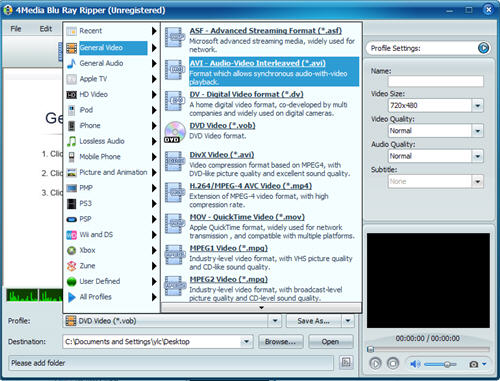Click the round arrow button in Profile Settings
This screenshot has width=500, height=381.
(483, 48)
